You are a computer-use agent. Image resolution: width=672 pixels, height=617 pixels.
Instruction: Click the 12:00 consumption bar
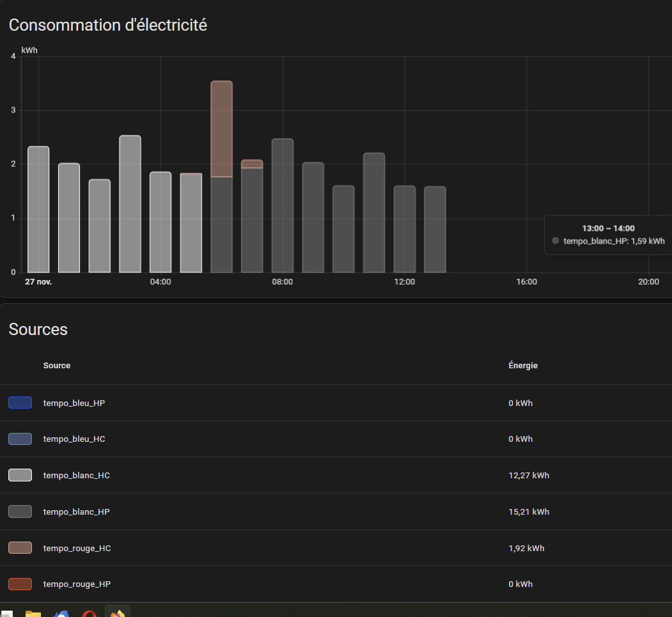tap(404, 230)
